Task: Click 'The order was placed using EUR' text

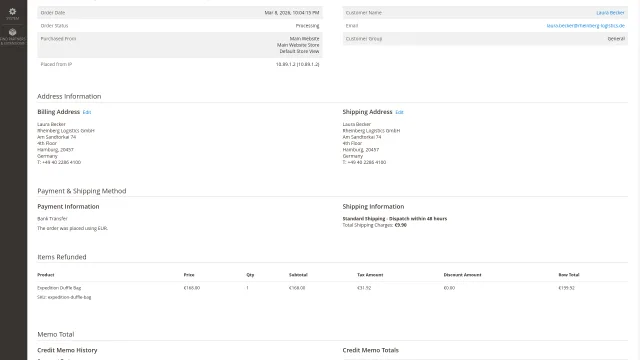Action: click(72, 229)
